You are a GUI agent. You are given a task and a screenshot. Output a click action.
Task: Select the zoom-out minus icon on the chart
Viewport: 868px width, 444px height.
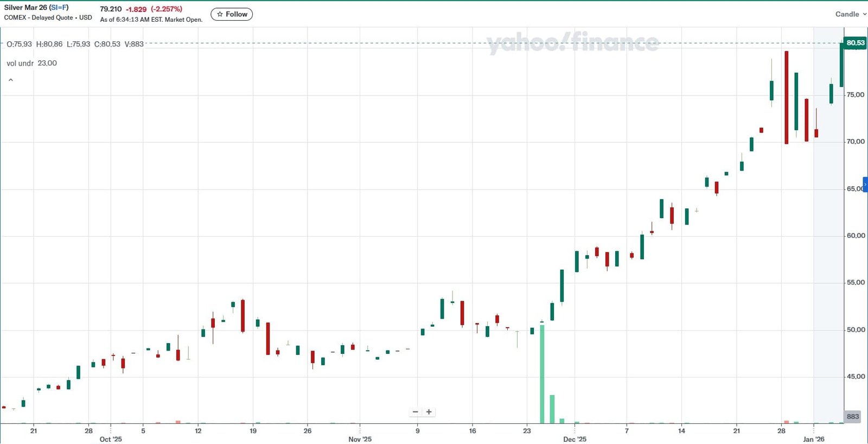416,411
